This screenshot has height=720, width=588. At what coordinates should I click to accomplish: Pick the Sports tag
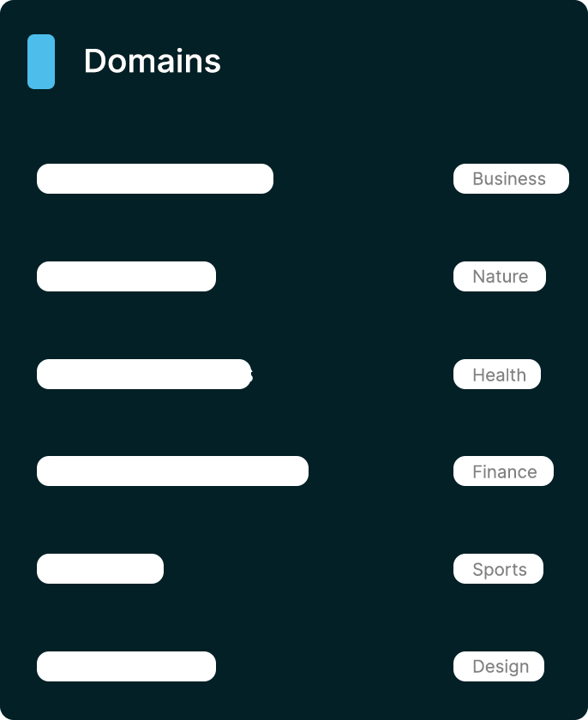pos(498,569)
